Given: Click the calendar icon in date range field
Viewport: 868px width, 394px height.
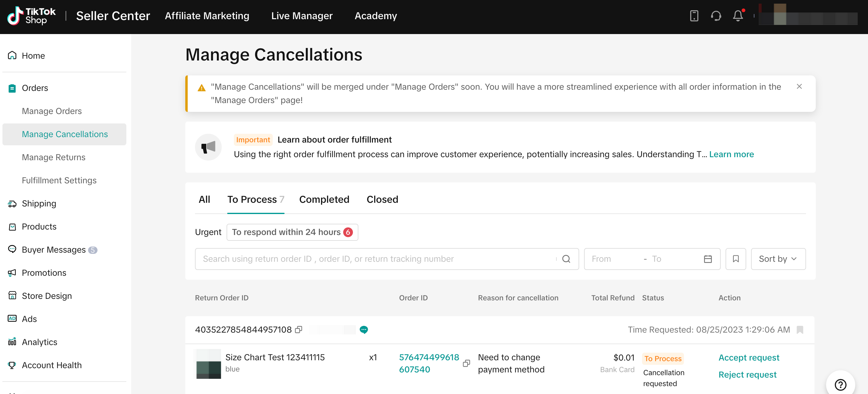Looking at the screenshot, I should point(708,259).
